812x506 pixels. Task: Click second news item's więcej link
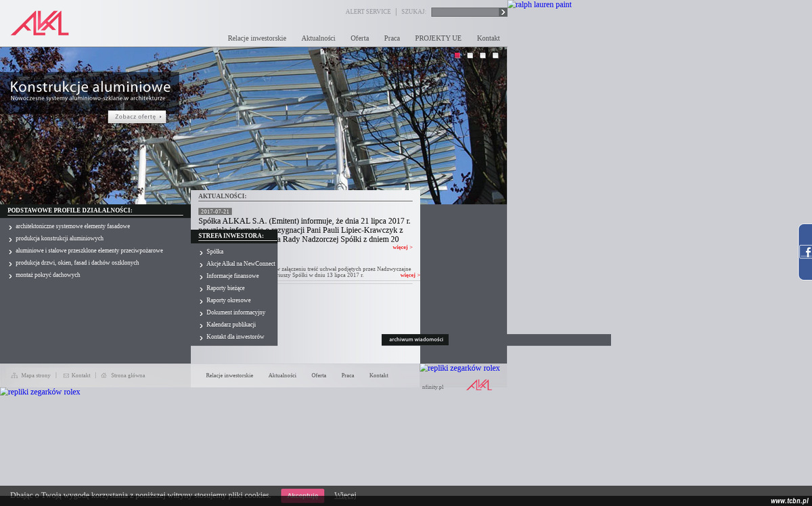click(x=410, y=275)
